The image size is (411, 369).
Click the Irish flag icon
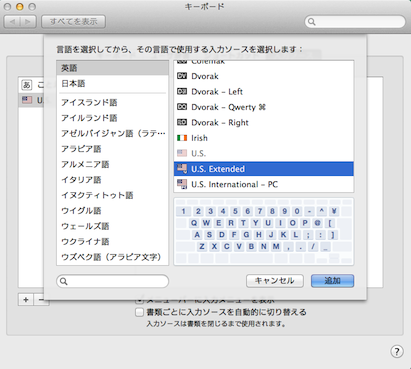tap(182, 138)
